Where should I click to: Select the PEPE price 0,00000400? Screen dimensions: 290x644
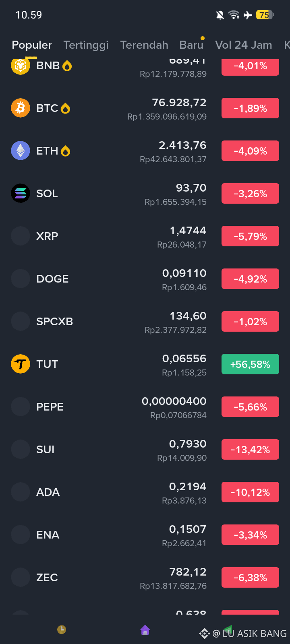tap(174, 401)
